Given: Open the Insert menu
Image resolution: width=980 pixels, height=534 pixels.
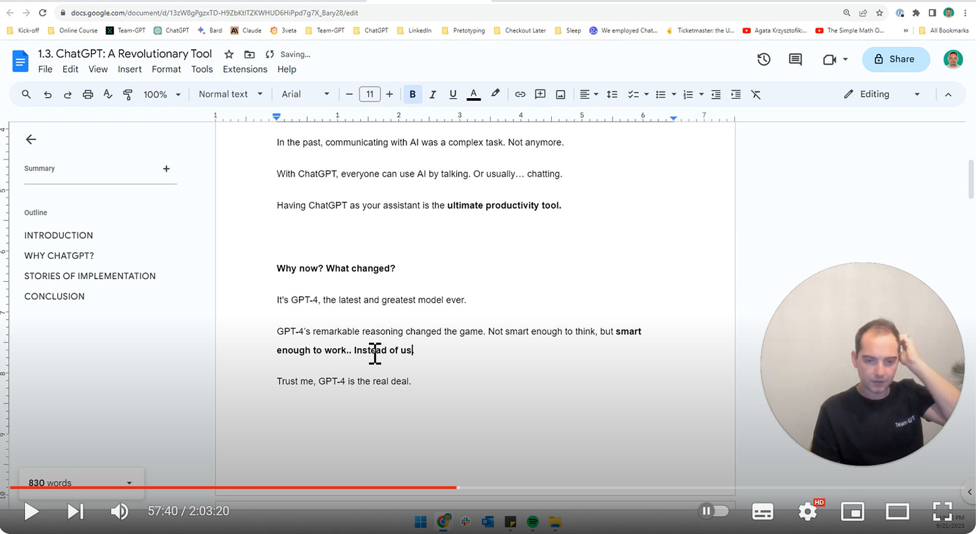Looking at the screenshot, I should 130,69.
